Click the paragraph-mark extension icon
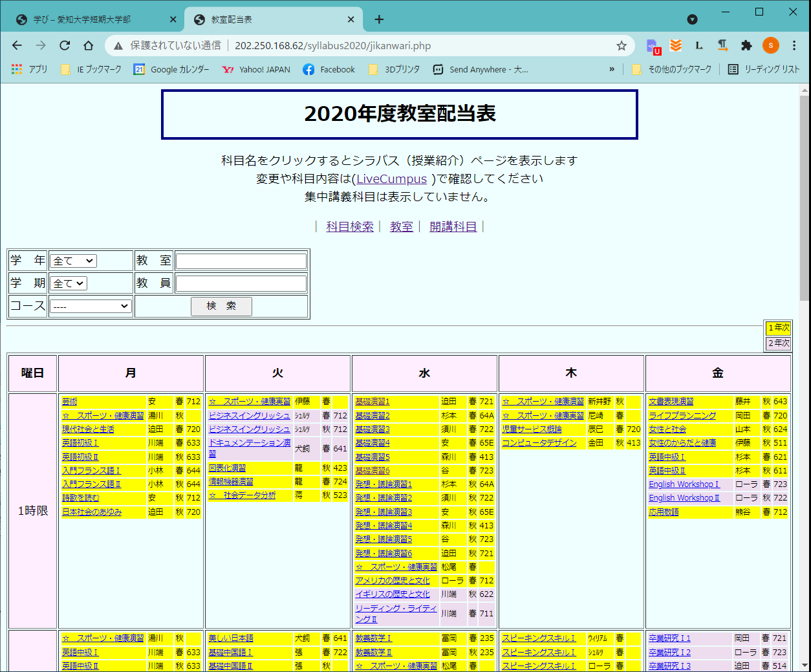The height and width of the screenshot is (672, 811). [x=722, y=45]
